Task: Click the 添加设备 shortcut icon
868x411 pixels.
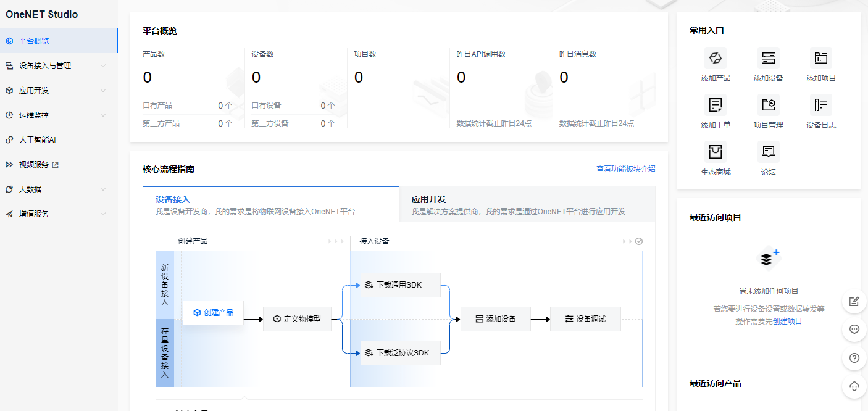Action: click(x=768, y=59)
